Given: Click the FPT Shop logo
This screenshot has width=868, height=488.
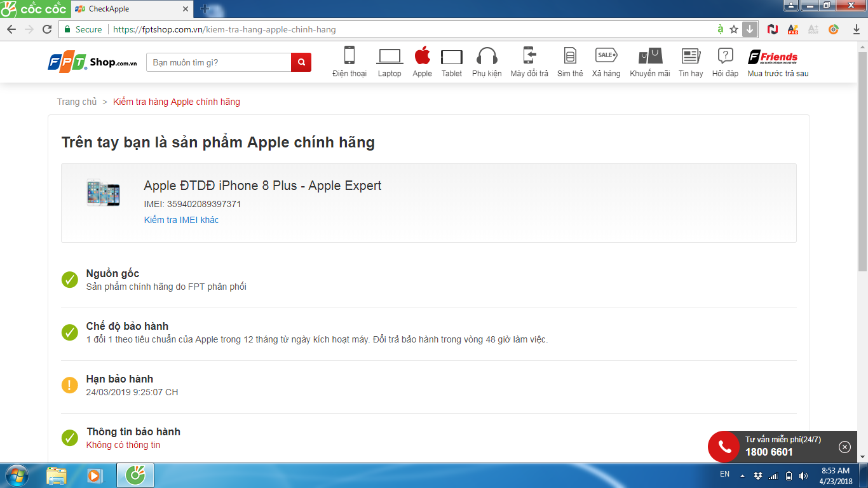Looking at the screenshot, I should 92,62.
